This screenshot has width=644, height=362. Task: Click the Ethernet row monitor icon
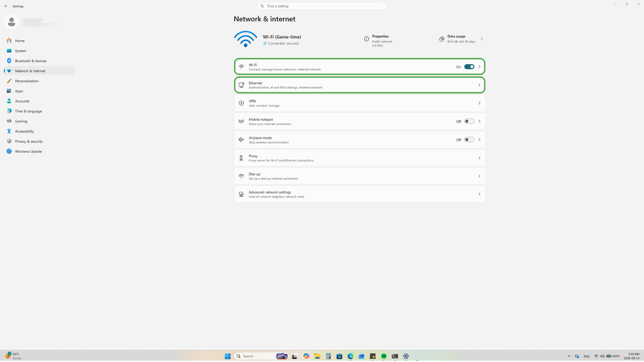(x=241, y=85)
